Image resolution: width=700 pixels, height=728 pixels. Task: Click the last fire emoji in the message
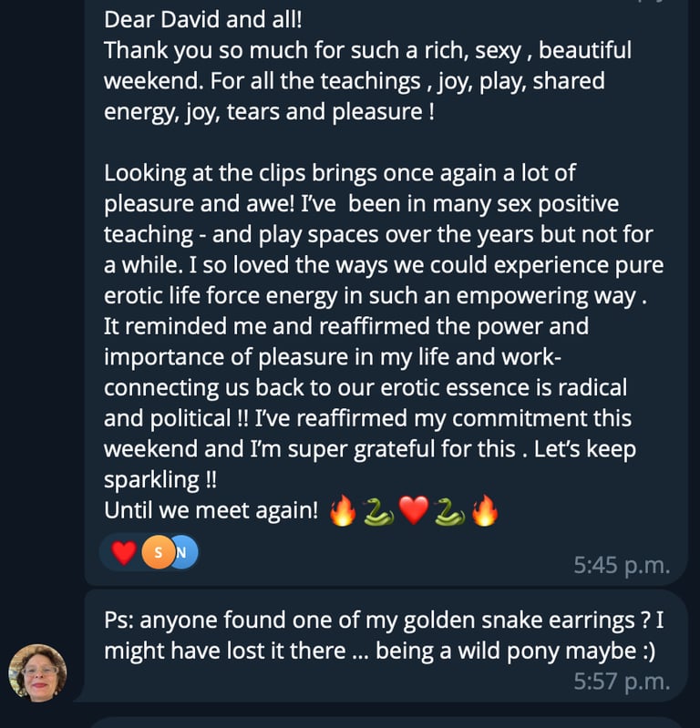tap(485, 512)
